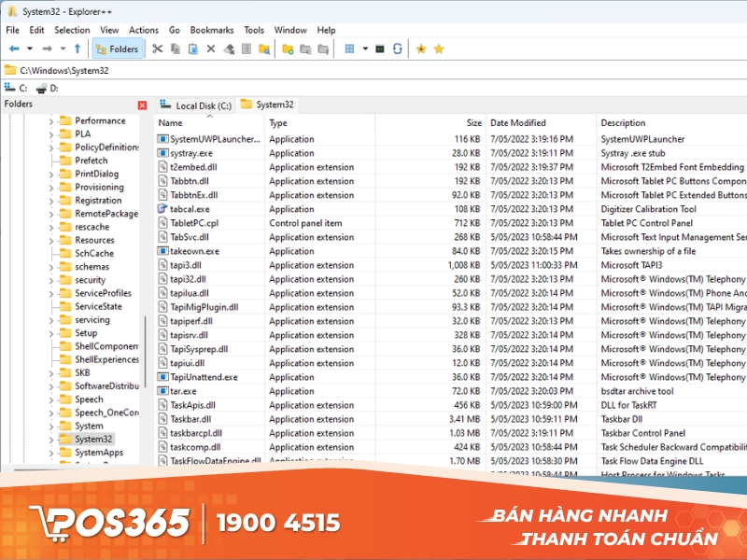Select the Cut icon in the toolbar
Image resolution: width=747 pixels, height=560 pixels.
[159, 49]
